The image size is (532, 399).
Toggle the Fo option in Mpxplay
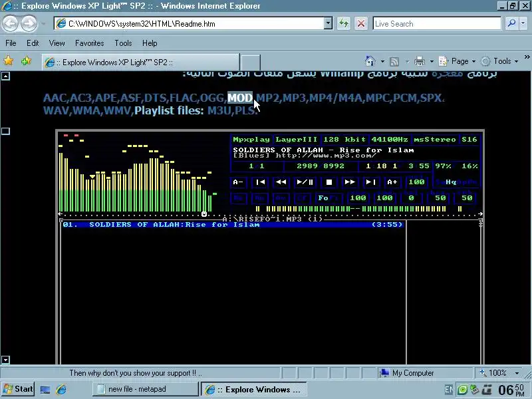(x=323, y=198)
